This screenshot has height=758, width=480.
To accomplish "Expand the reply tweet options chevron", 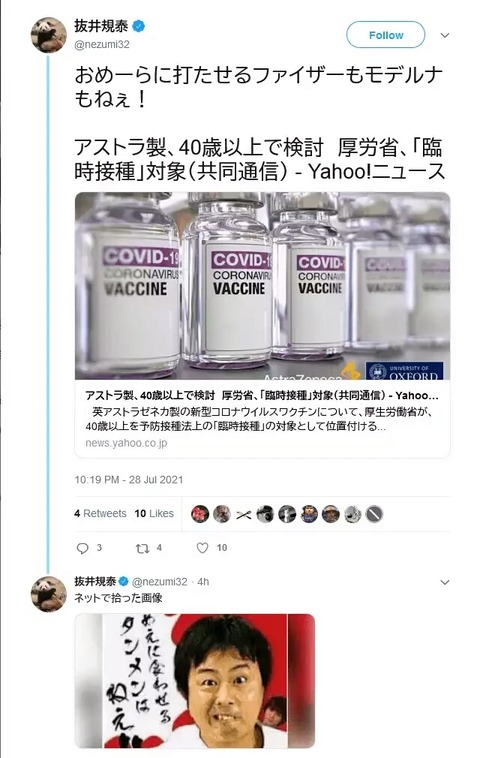I will pyautogui.click(x=445, y=582).
